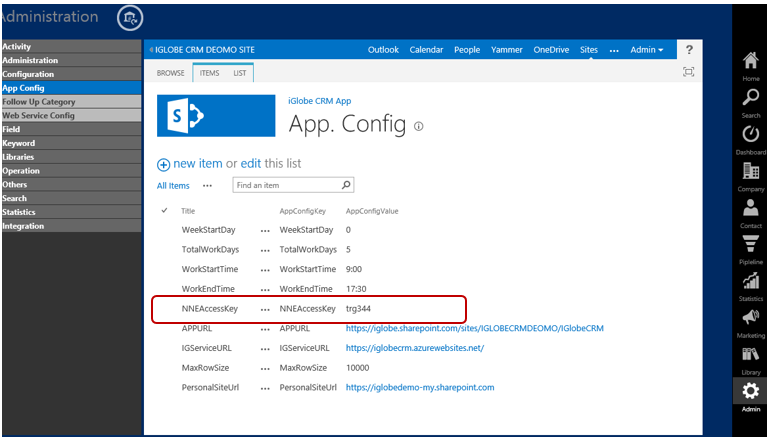The image size is (771, 442).
Task: Open TotalWorkDays row ellipsis menu
Action: click(x=265, y=250)
